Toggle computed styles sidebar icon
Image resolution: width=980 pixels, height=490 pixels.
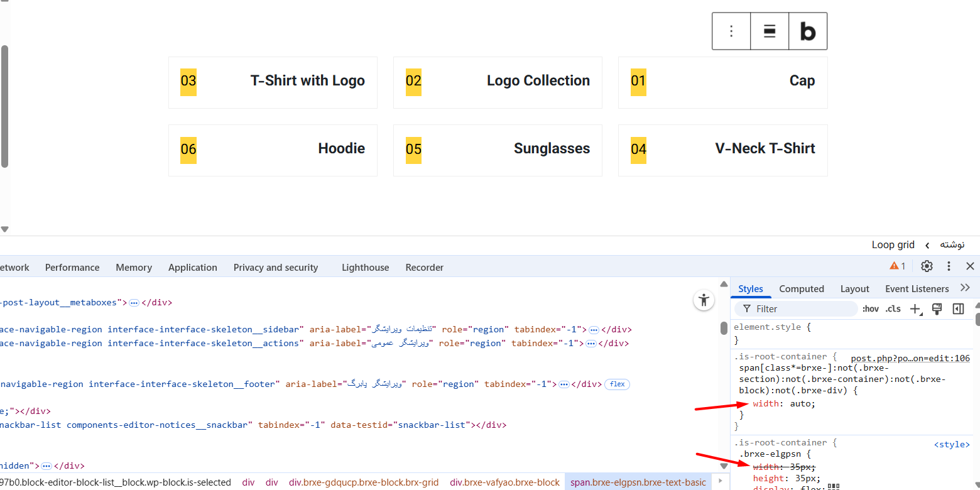[x=958, y=309]
